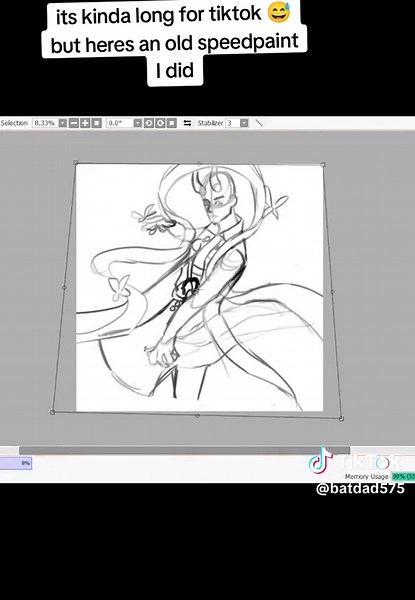
Task: Click the 8% progress bar at bottom left
Action: click(16, 463)
